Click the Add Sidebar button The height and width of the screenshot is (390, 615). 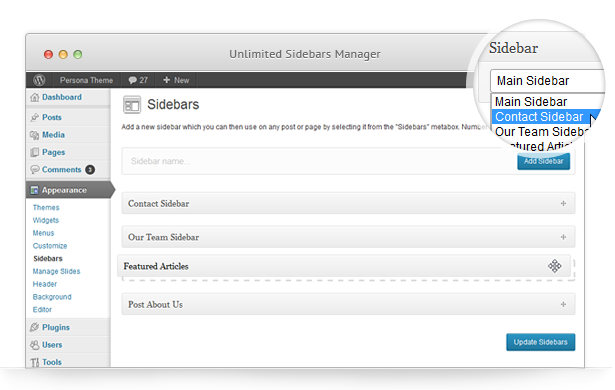click(543, 161)
